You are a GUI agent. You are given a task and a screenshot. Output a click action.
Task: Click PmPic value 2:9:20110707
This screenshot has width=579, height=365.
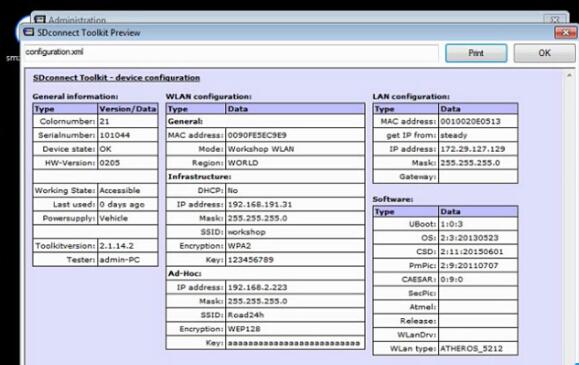tap(469, 266)
